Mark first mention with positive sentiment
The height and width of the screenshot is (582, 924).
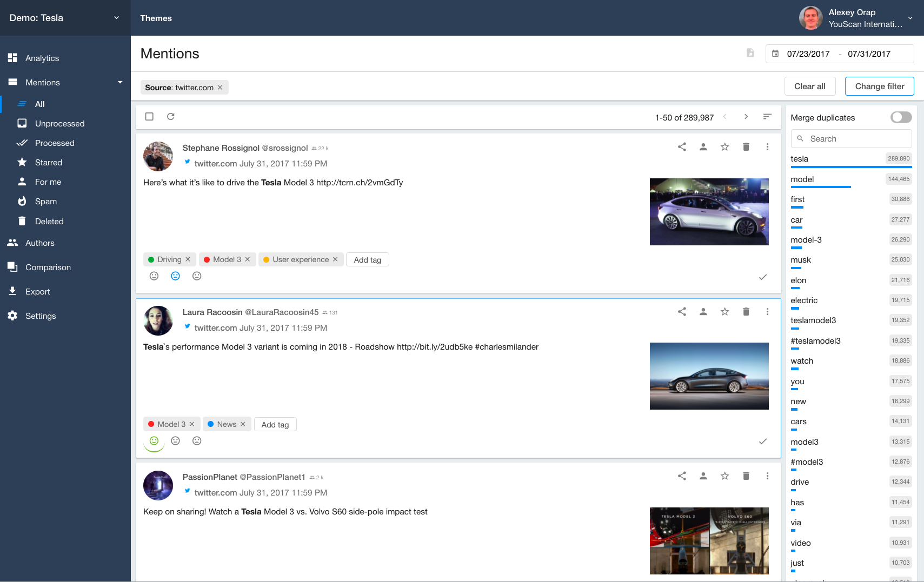click(154, 276)
